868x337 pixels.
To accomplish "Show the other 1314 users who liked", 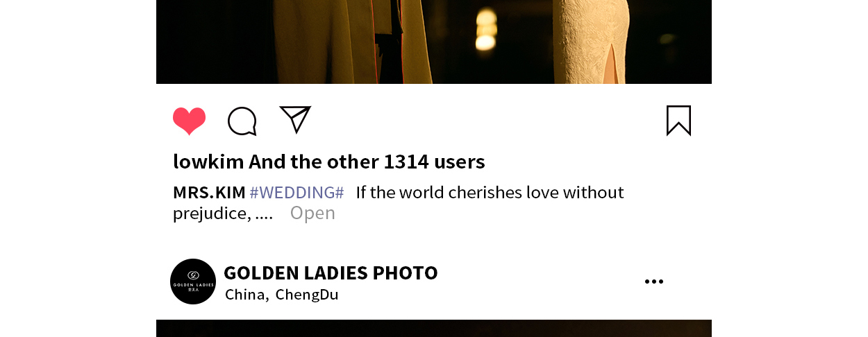I will pos(367,162).
